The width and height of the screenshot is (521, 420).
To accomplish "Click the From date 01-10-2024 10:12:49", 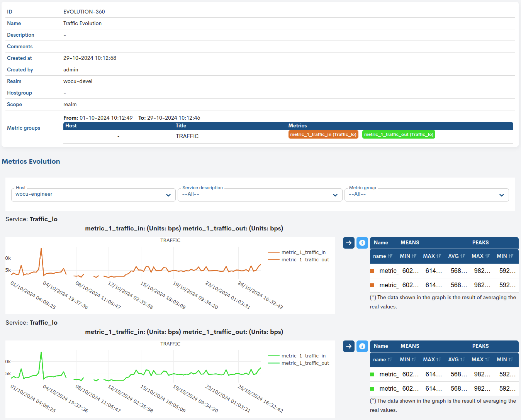I will [106, 118].
